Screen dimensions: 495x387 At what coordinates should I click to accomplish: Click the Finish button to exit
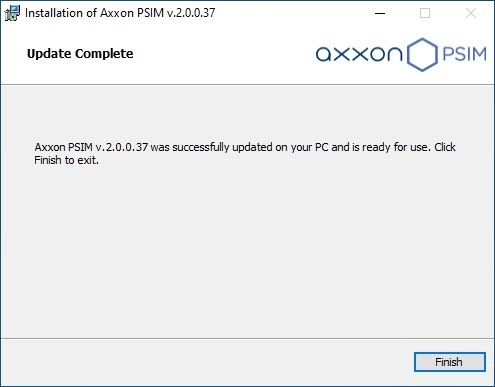tap(450, 362)
